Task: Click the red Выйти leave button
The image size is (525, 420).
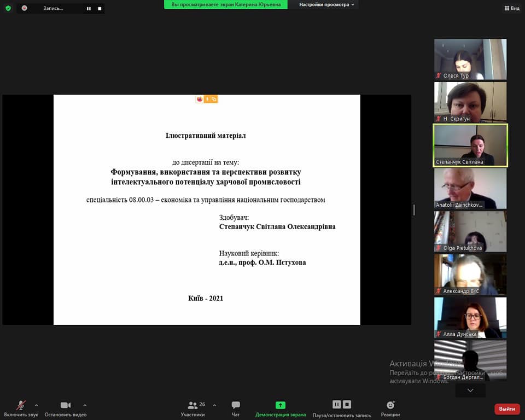Action: pyautogui.click(x=507, y=409)
